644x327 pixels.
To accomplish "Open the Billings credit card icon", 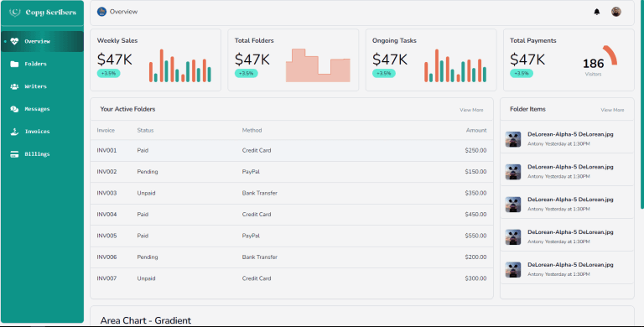I will tap(14, 154).
